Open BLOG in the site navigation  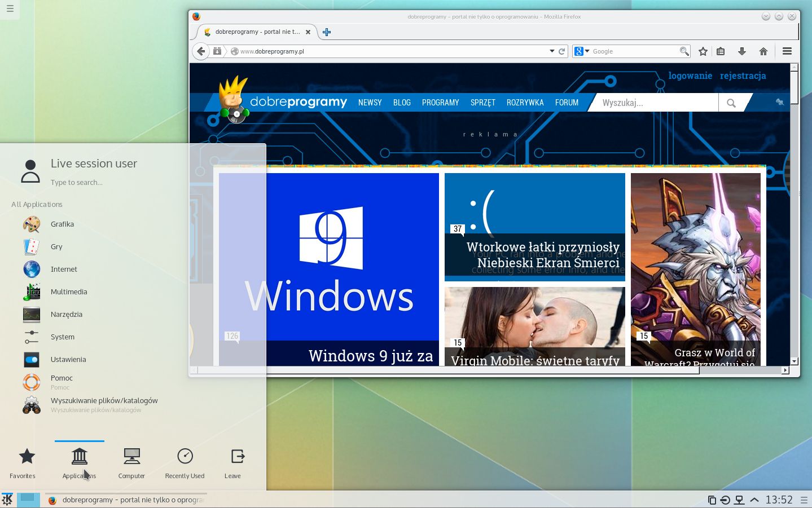pos(402,103)
